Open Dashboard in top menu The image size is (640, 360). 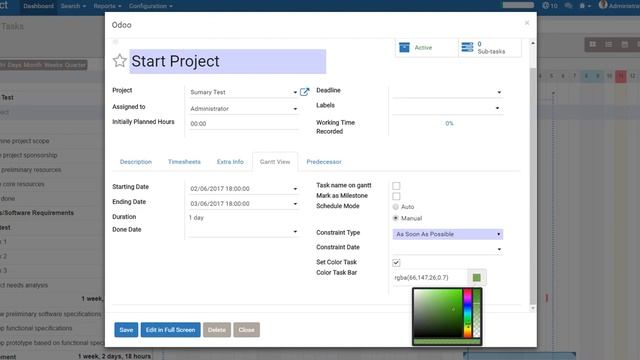[x=38, y=6]
